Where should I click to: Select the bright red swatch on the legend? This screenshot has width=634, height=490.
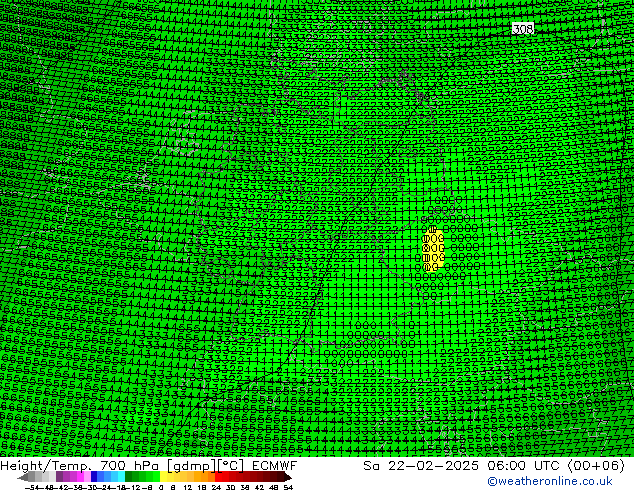click(218, 476)
